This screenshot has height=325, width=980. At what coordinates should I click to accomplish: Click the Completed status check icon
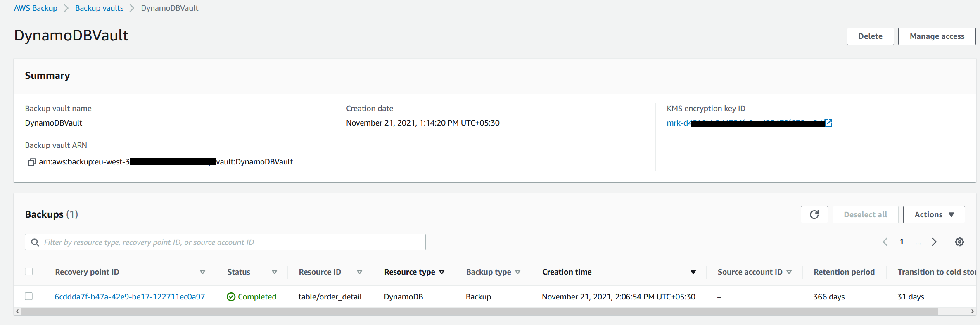tap(231, 297)
